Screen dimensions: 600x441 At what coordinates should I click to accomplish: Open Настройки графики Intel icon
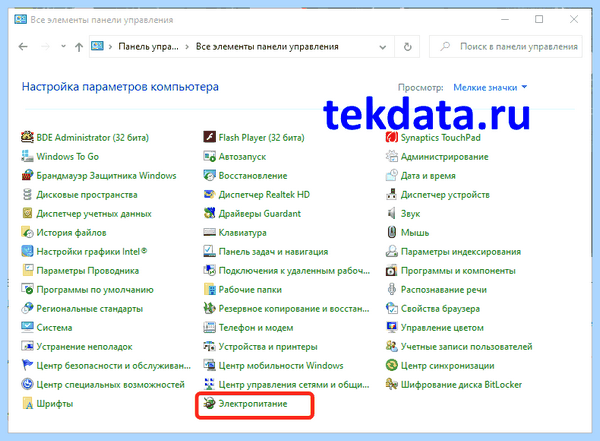point(27,252)
